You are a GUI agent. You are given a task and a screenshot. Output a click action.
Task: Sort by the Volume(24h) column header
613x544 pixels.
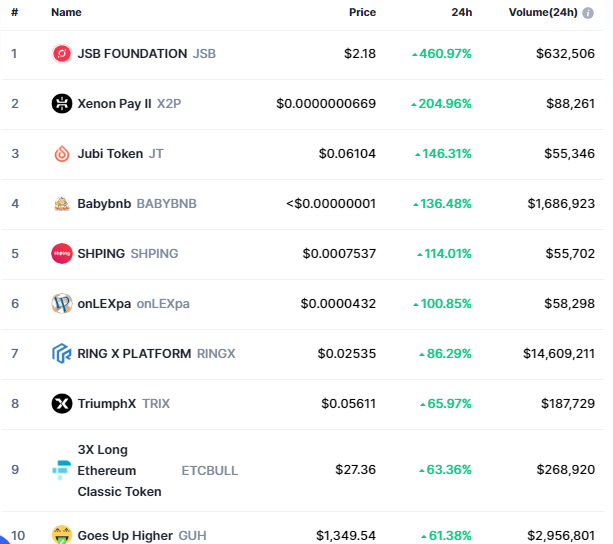pyautogui.click(x=543, y=13)
